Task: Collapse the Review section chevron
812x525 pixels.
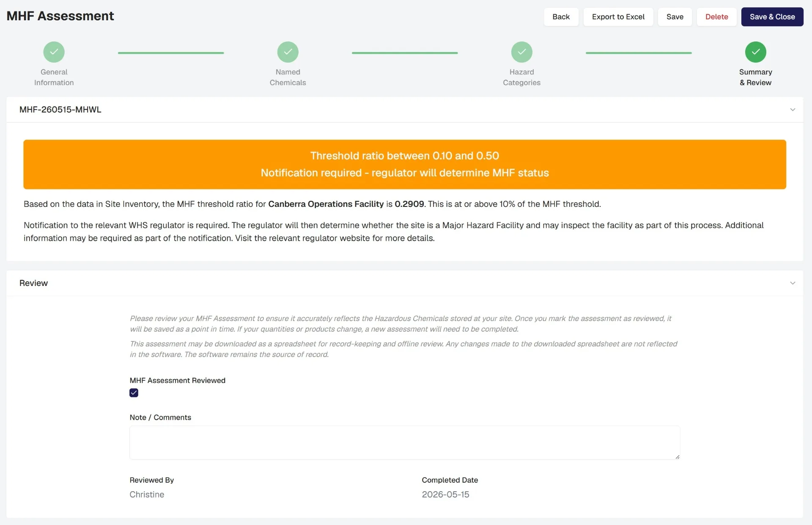Action: 793,283
